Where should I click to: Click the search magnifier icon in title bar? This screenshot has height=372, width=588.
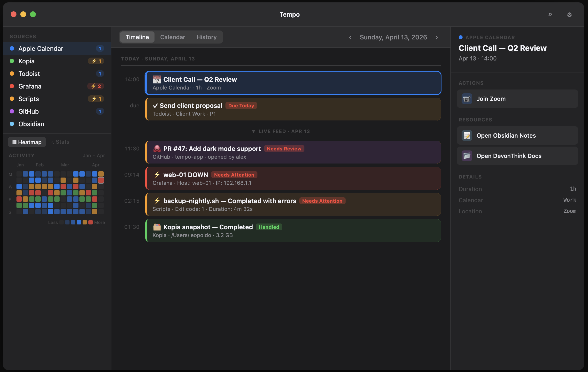tap(550, 15)
